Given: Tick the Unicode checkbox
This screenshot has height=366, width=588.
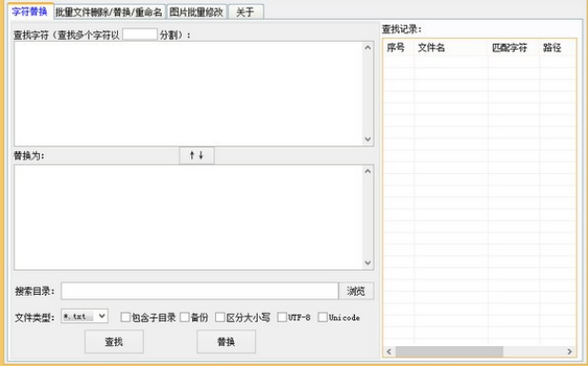Looking at the screenshot, I should point(323,318).
